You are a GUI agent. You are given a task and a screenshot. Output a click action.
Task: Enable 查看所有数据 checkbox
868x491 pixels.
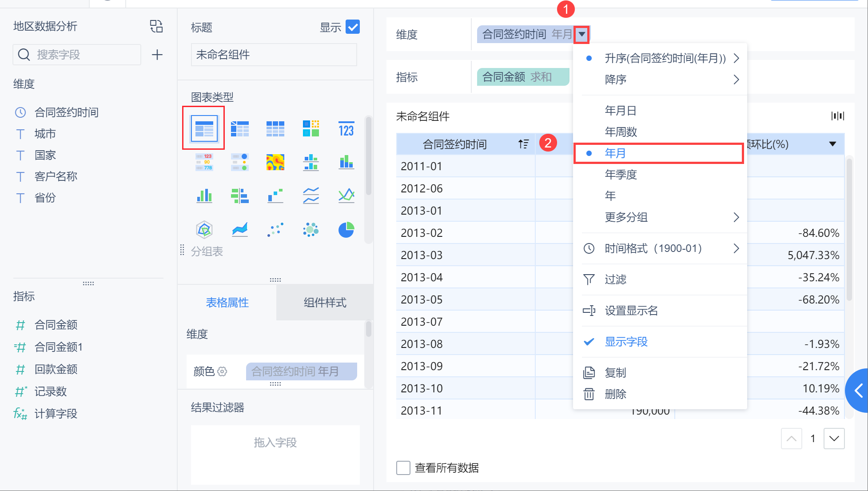403,467
